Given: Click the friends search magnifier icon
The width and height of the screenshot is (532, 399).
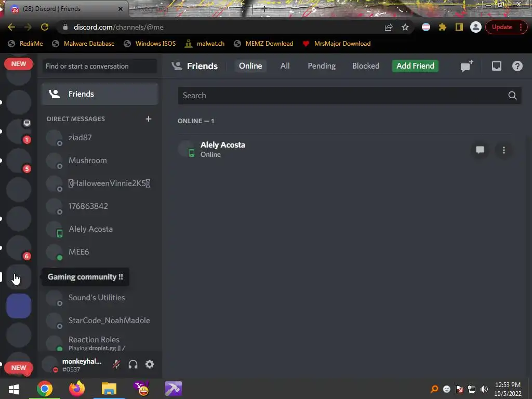Looking at the screenshot, I should (x=512, y=96).
